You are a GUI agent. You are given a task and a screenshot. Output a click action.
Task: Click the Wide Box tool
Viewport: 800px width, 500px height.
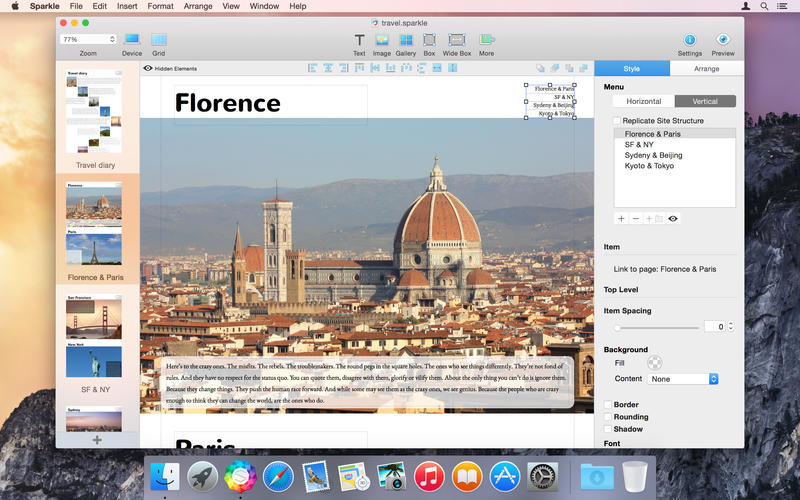click(457, 40)
